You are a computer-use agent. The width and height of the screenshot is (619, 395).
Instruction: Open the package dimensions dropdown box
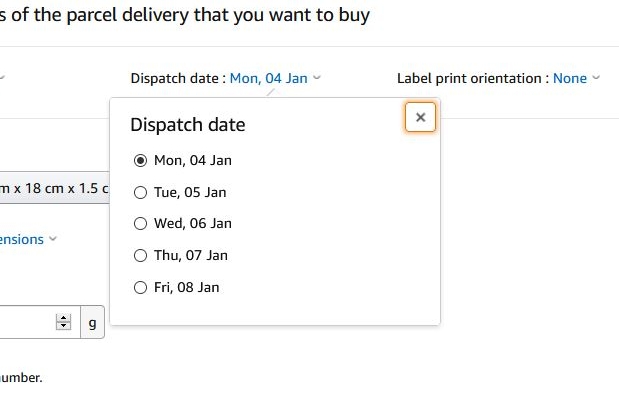point(54,188)
